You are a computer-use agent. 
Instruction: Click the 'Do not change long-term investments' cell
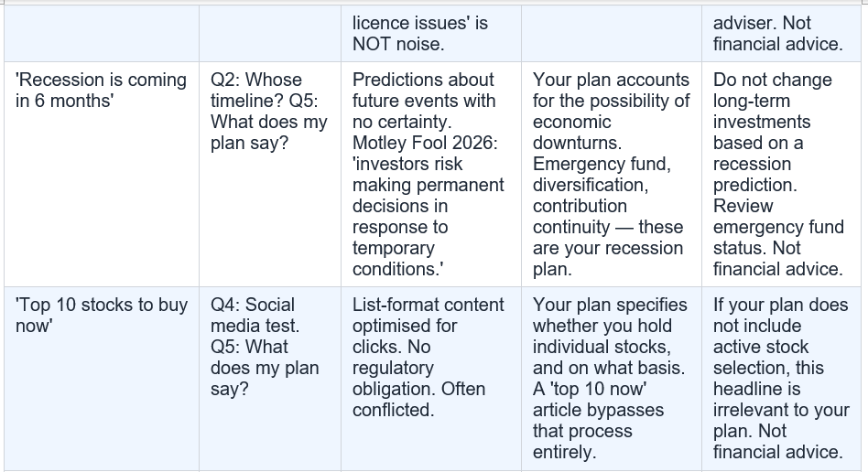(781, 175)
